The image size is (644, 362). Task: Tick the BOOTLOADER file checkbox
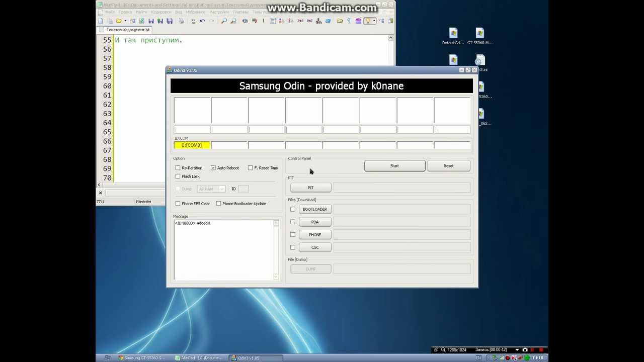tap(293, 209)
